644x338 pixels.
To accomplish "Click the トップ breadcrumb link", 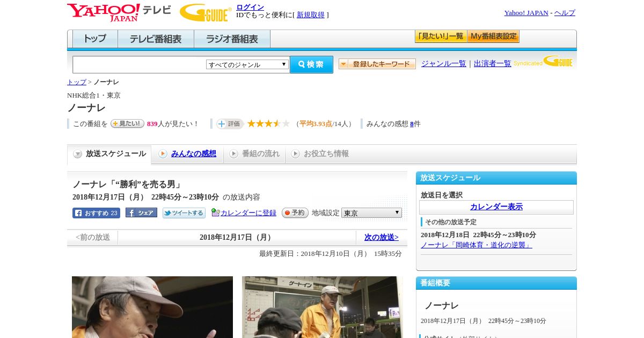I will tap(77, 82).
